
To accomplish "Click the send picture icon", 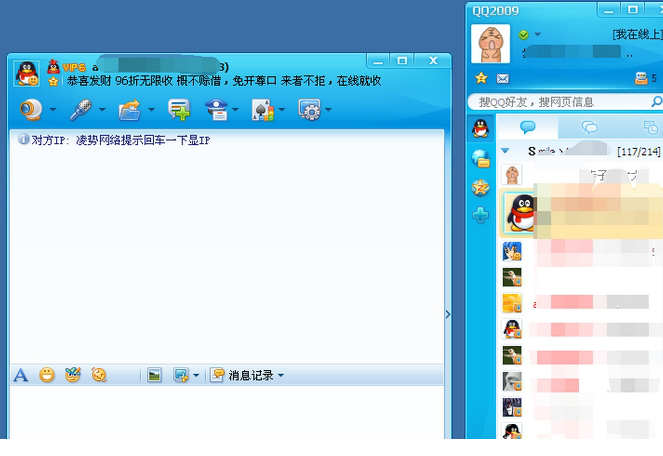I will [x=154, y=375].
